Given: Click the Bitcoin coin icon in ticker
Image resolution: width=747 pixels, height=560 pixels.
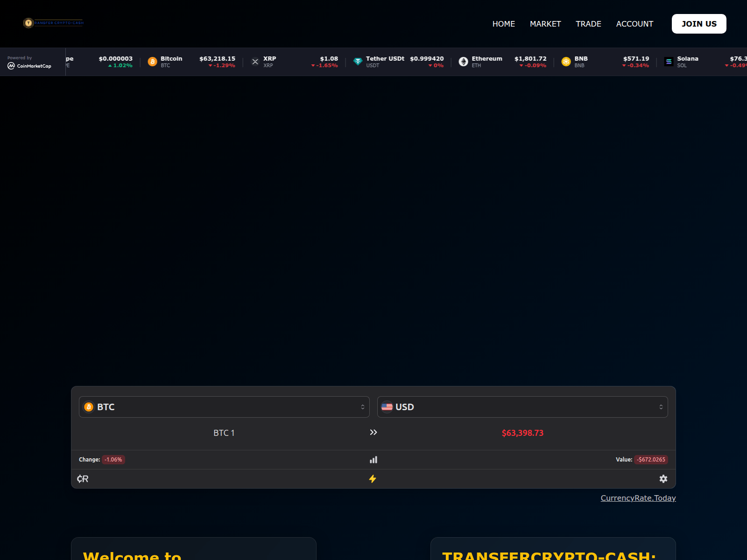Looking at the screenshot, I should tap(152, 62).
